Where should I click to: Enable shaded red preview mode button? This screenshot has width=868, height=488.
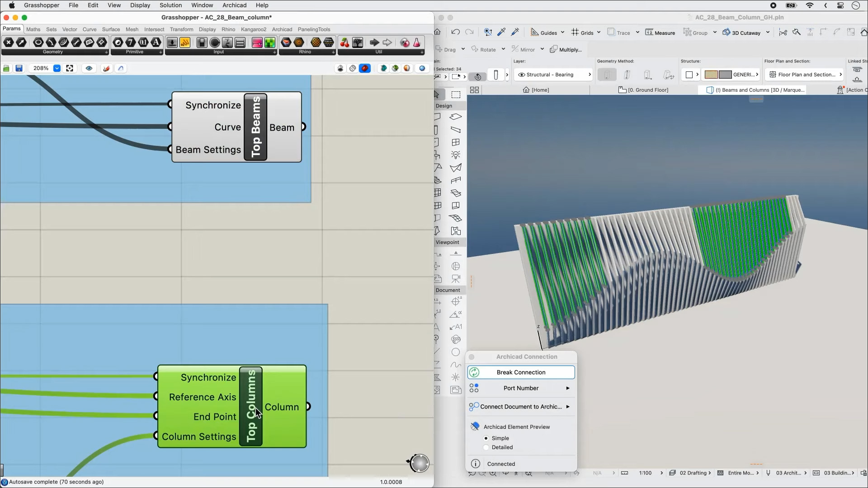pyautogui.click(x=365, y=68)
